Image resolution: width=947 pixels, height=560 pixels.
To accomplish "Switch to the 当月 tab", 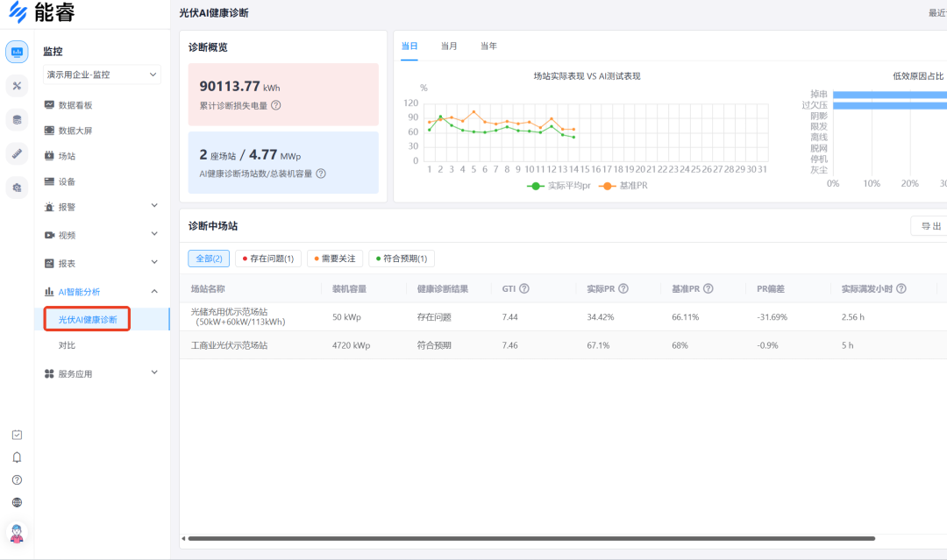I will [x=449, y=46].
